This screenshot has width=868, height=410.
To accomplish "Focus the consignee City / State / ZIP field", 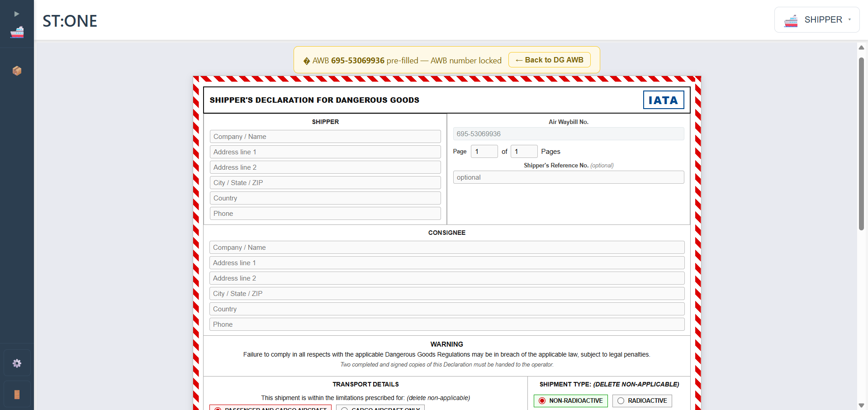I will 447,294.
